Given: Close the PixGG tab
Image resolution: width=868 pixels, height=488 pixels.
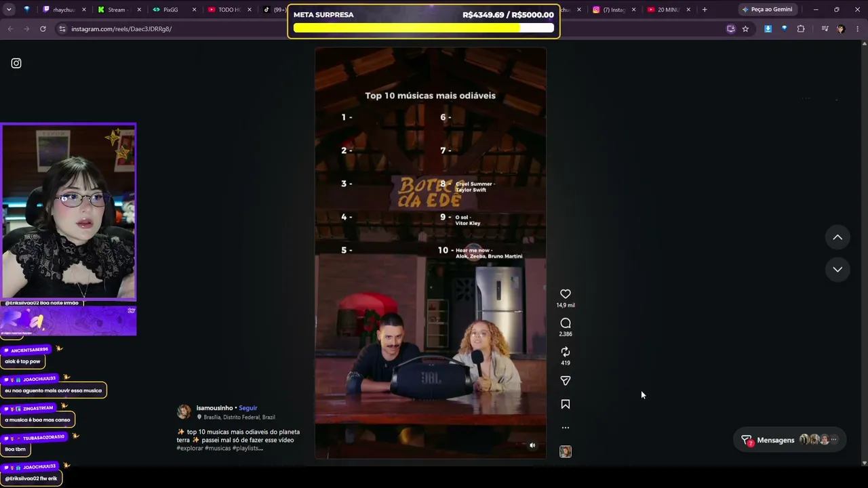Looking at the screenshot, I should coord(194,9).
